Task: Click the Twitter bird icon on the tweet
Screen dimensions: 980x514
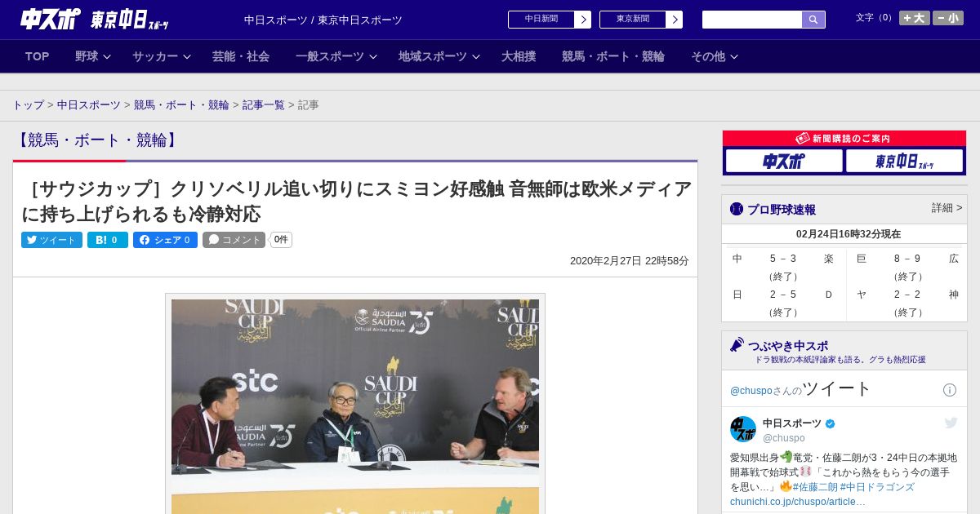Action: coord(951,423)
